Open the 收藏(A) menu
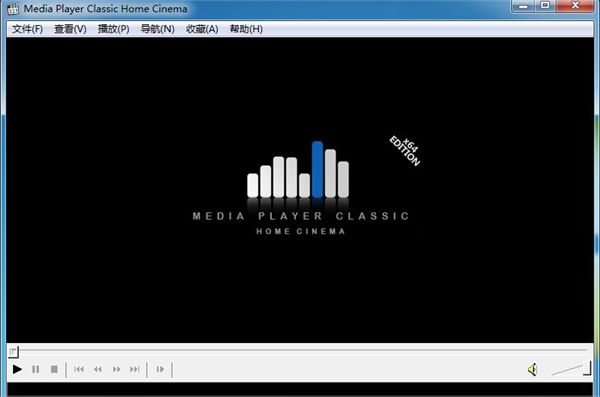This screenshot has height=397, width=600. 202,29
